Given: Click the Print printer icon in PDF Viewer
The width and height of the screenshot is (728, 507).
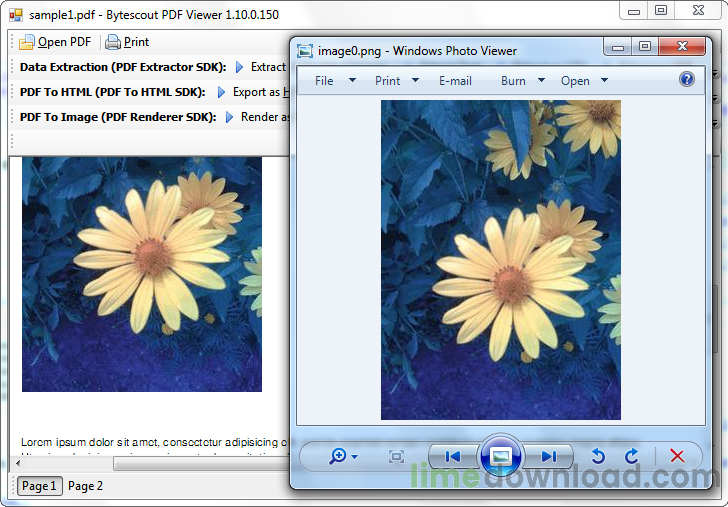Looking at the screenshot, I should point(113,42).
